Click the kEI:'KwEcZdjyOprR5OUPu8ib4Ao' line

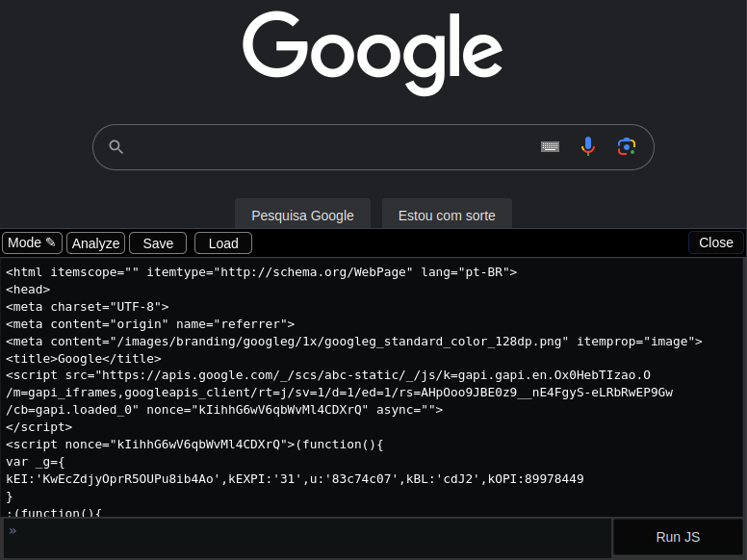(x=295, y=479)
